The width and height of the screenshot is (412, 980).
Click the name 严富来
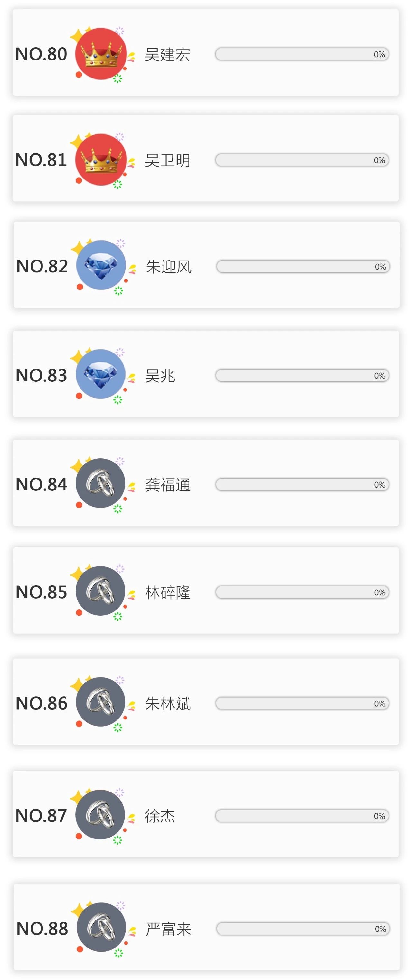[169, 929]
